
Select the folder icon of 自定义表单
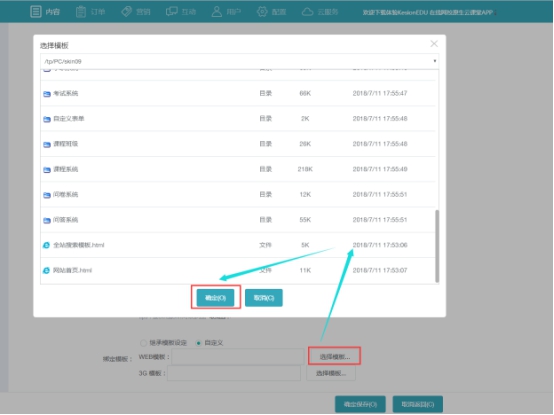47,119
